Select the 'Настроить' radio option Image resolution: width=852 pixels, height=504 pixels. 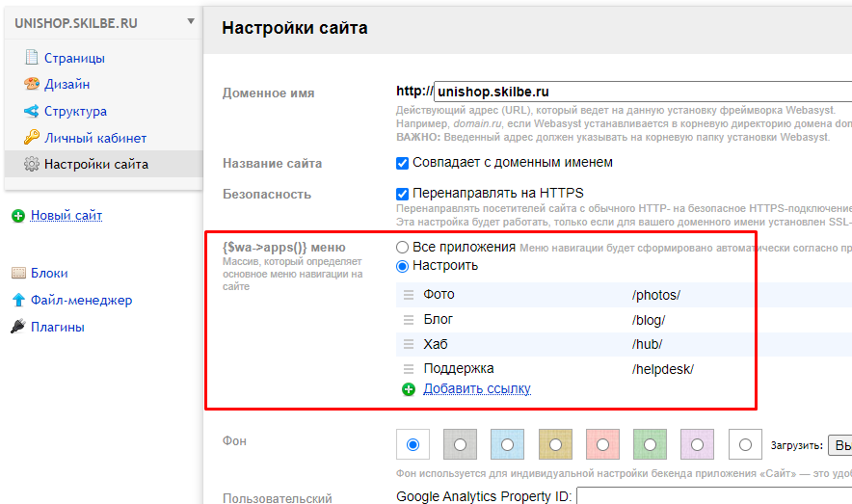pyautogui.click(x=403, y=265)
